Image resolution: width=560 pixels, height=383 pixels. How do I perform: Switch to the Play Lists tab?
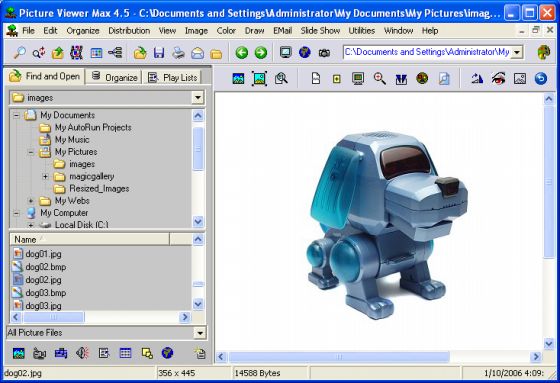click(x=173, y=78)
